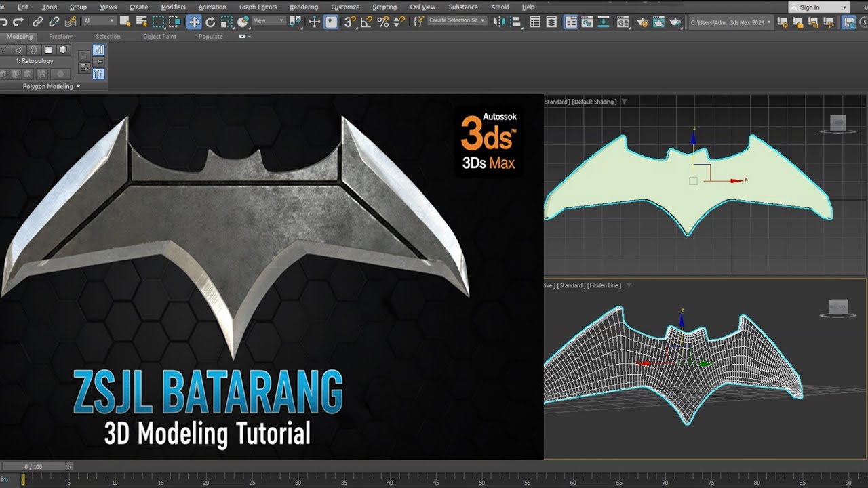Open the Modifiers menu
The image size is (868, 488).
click(173, 7)
